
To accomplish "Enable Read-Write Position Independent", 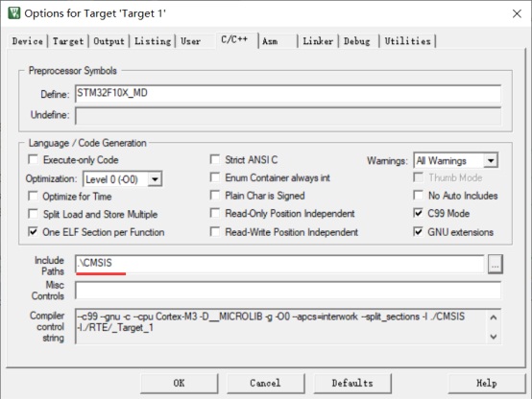I will pyautogui.click(x=215, y=232).
